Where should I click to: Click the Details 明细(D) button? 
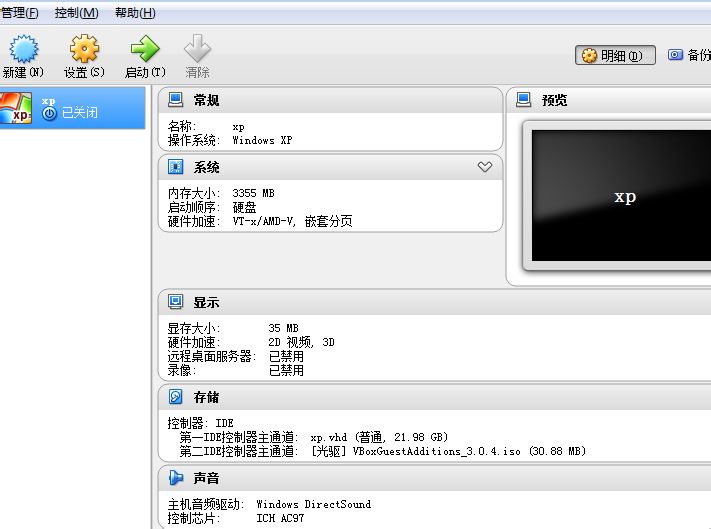pos(615,55)
